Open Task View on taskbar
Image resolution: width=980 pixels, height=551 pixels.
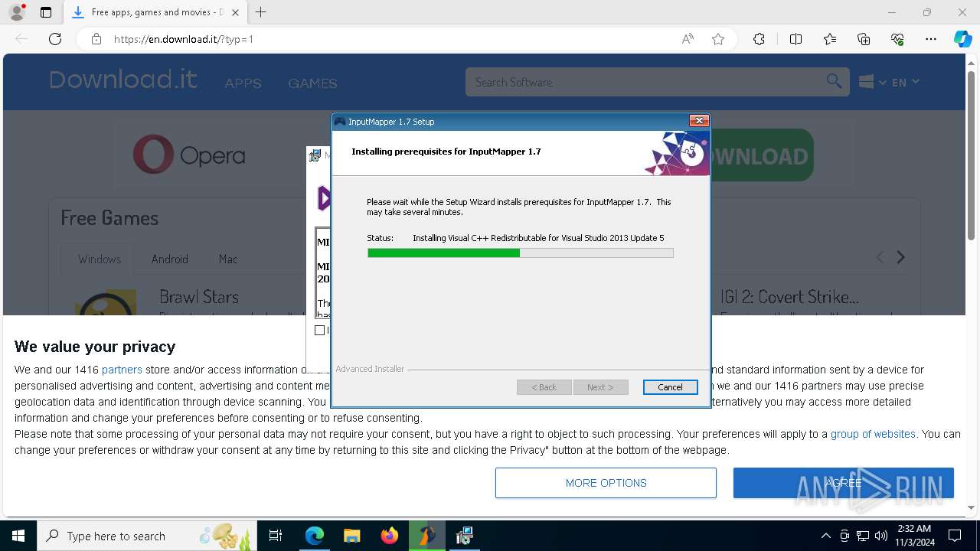coord(276,536)
